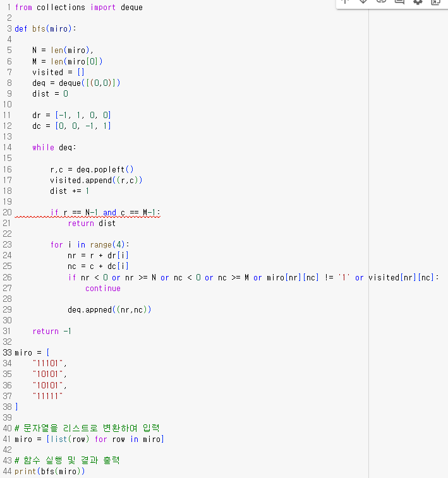Click the 'dc = [0, 0, -1, 1]' line
The width and height of the screenshot is (448, 478).
[71, 126]
